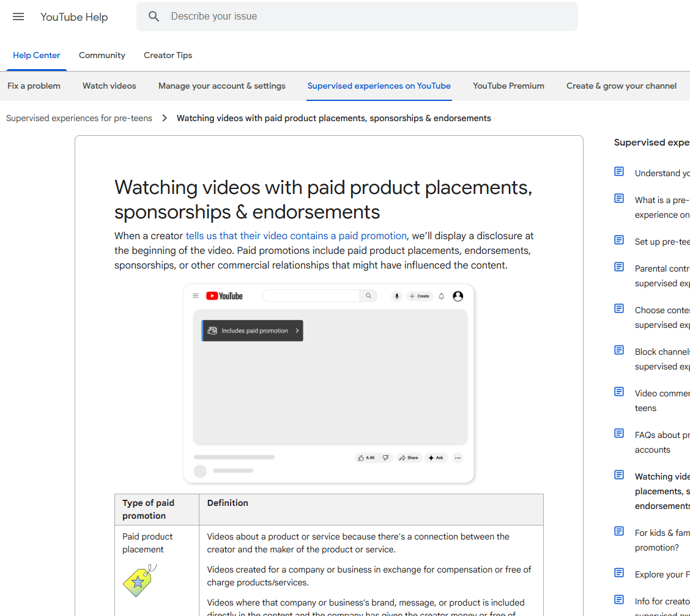Open Create & grow your channel category
Viewport: 690px width, 616px height.
(621, 86)
